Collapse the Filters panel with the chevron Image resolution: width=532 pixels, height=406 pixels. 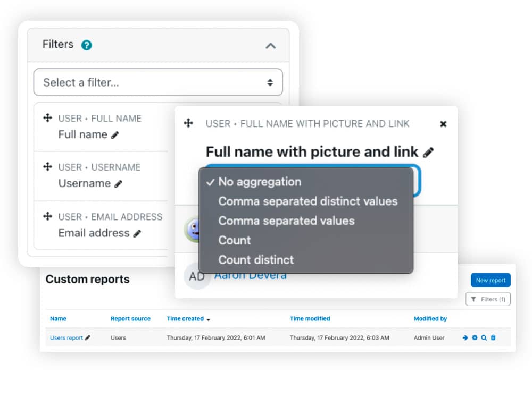(x=270, y=46)
